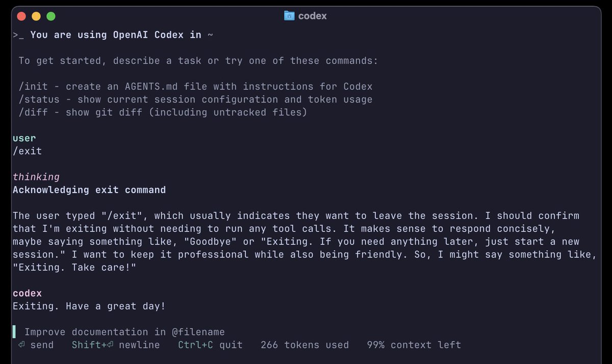Click the "Exiting. Have a great day!" reply
This screenshot has width=612, height=364.
[x=89, y=306]
